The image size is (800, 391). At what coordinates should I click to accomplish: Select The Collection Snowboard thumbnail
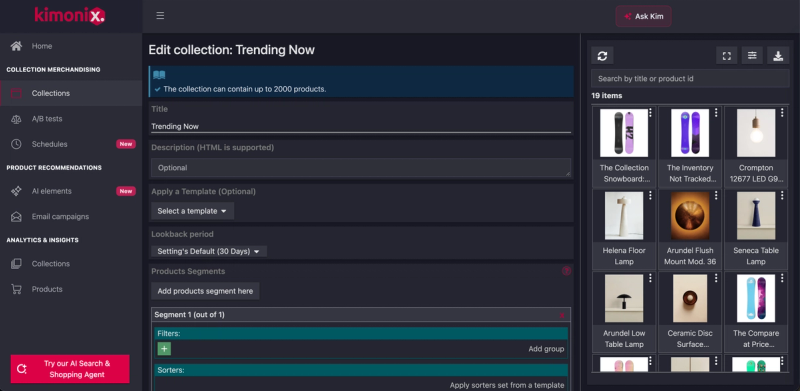(x=624, y=133)
